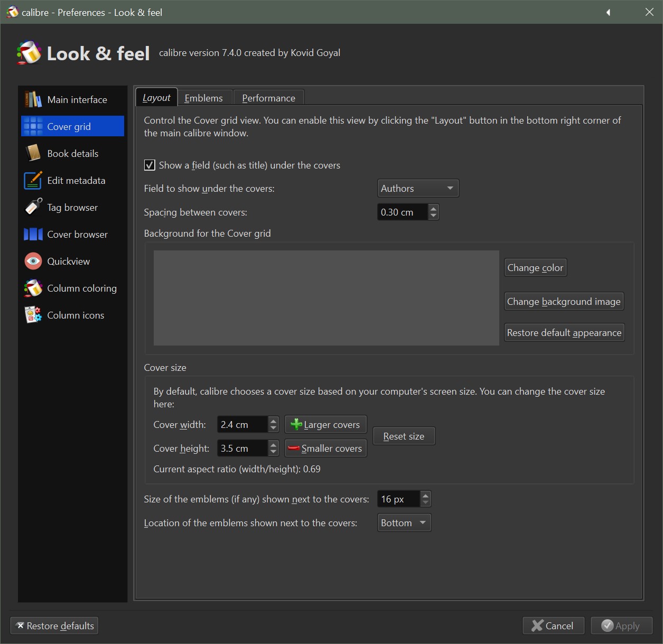Click the Cover height input field

coord(242,448)
